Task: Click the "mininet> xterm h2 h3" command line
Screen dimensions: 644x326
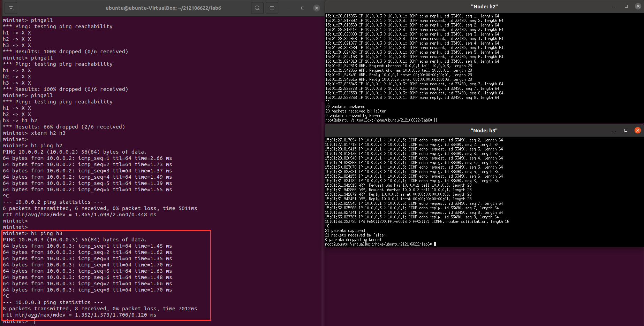Action: [x=34, y=133]
